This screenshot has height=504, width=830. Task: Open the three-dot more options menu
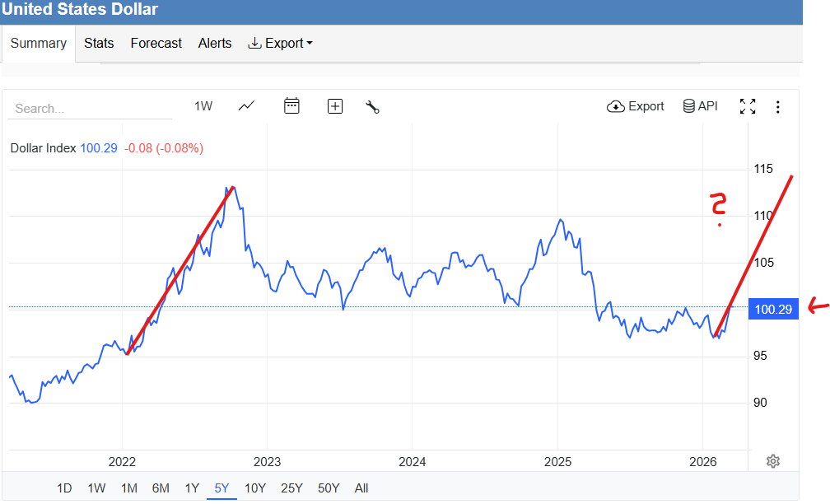coord(778,106)
